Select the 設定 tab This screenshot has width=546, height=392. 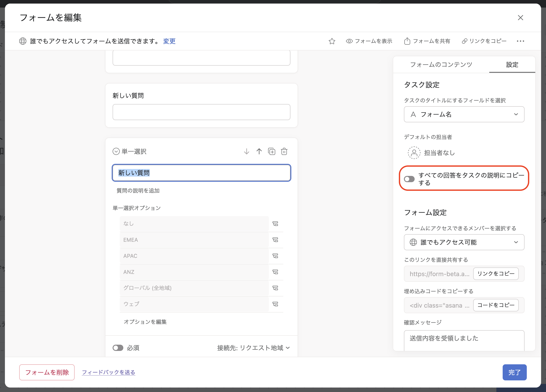(x=512, y=65)
